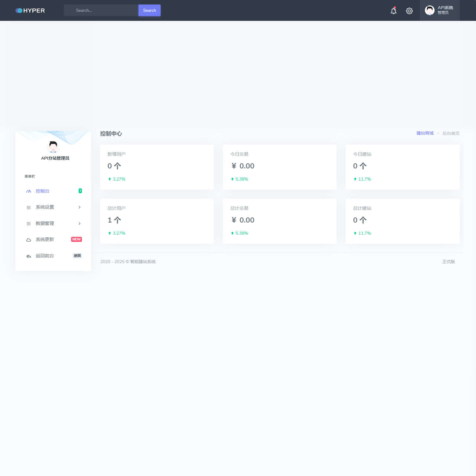The image size is (476, 476).
Task: Click the Search button
Action: pyautogui.click(x=149, y=10)
